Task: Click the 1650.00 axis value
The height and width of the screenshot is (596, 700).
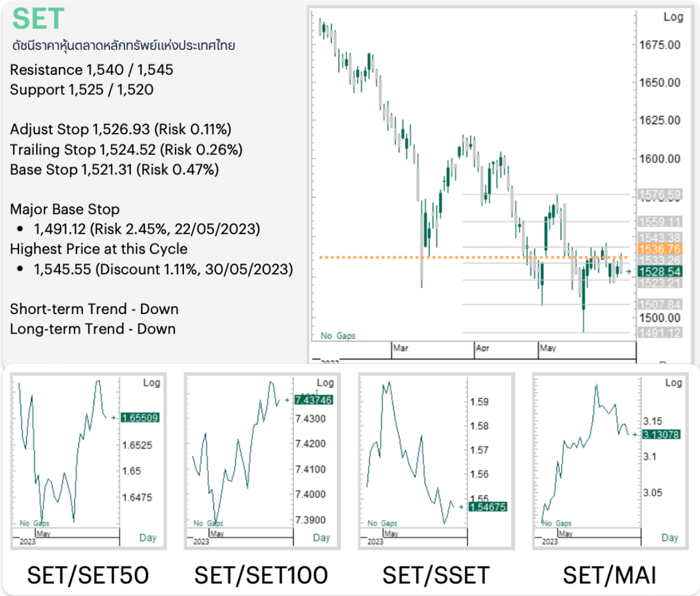Action: (x=660, y=83)
